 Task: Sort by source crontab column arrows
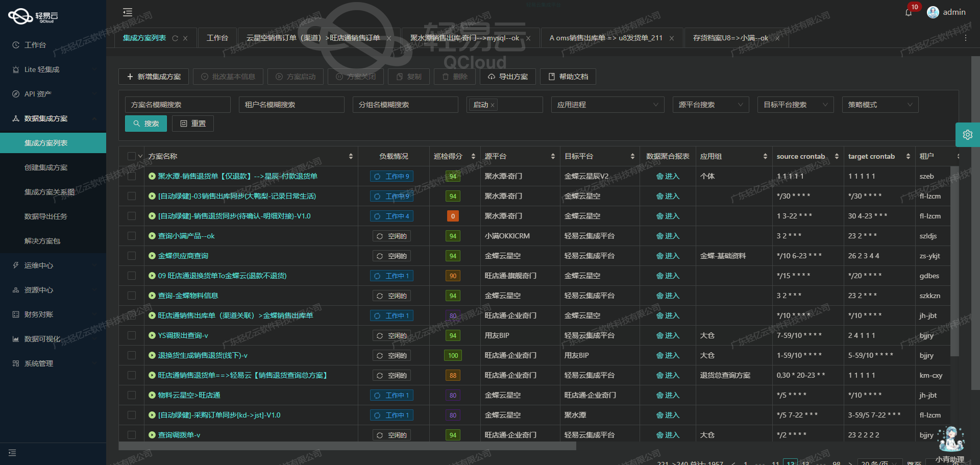[x=837, y=156]
